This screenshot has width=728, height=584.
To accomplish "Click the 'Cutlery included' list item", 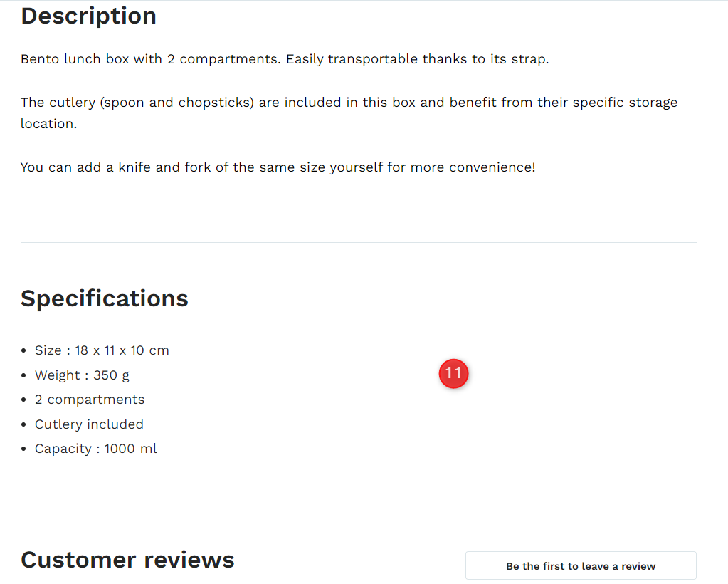I will (89, 424).
